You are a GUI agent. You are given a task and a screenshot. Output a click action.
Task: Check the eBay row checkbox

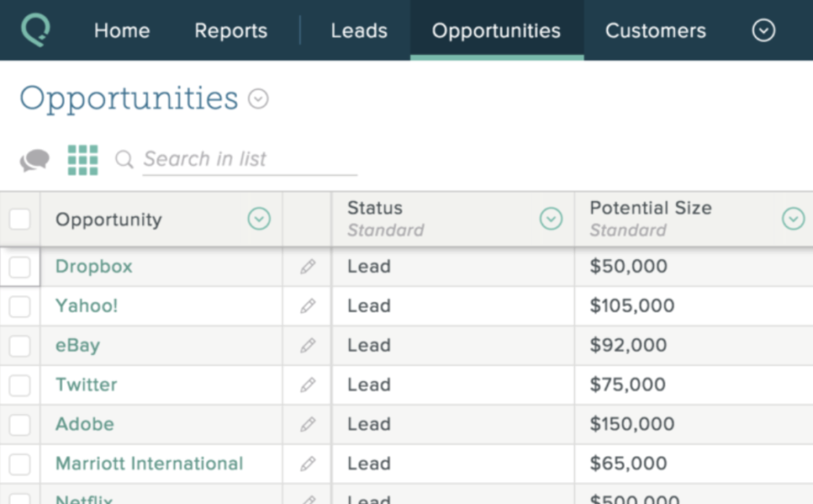(19, 346)
